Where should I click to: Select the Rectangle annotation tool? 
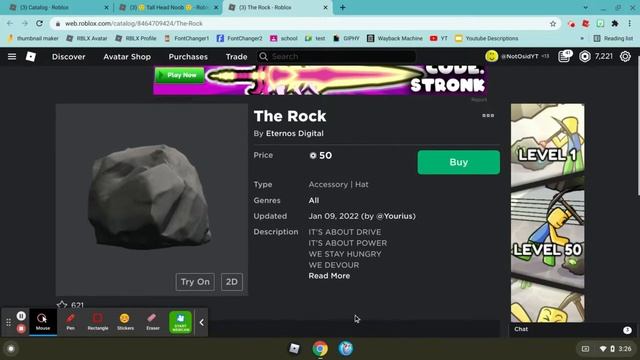98,322
